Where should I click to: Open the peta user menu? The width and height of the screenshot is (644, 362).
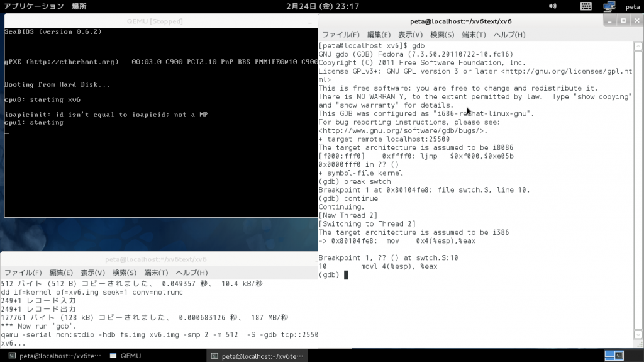(x=632, y=6)
